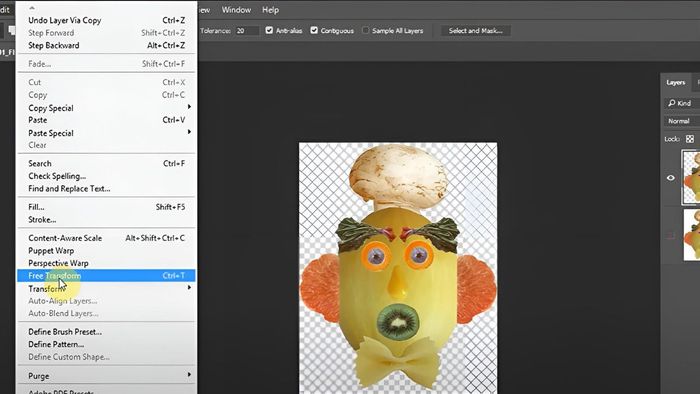The image size is (700, 394).
Task: Click Free Transform menu item
Action: [106, 276]
